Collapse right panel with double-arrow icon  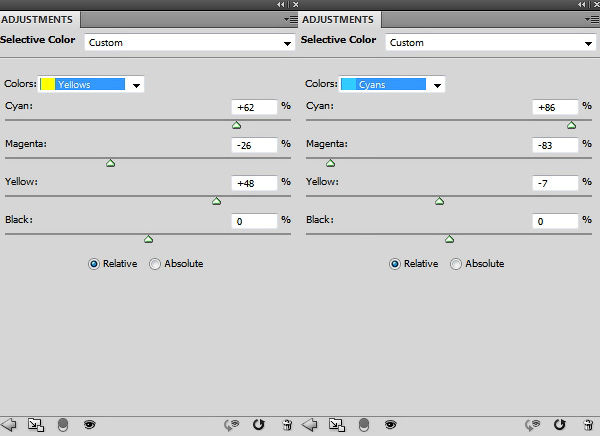(582, 5)
